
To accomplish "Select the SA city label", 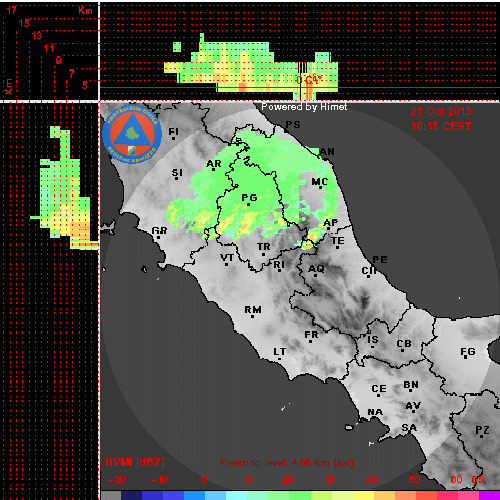I will pyautogui.click(x=409, y=428).
